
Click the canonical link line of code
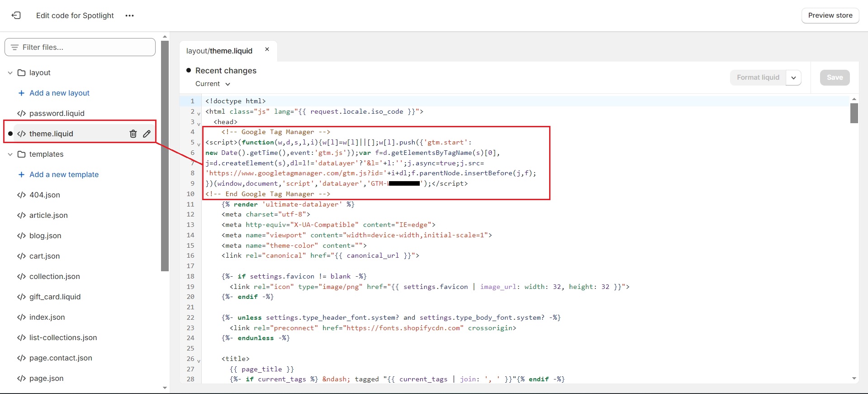321,255
